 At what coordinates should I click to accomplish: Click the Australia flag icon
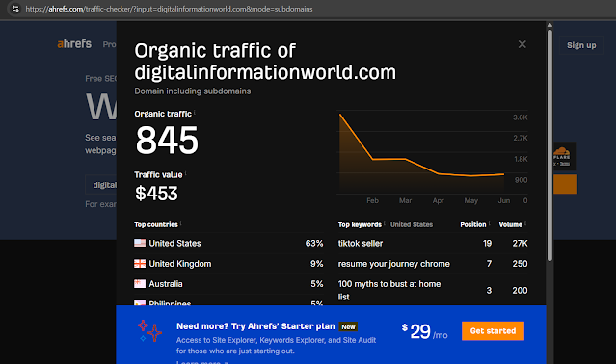pyautogui.click(x=140, y=283)
